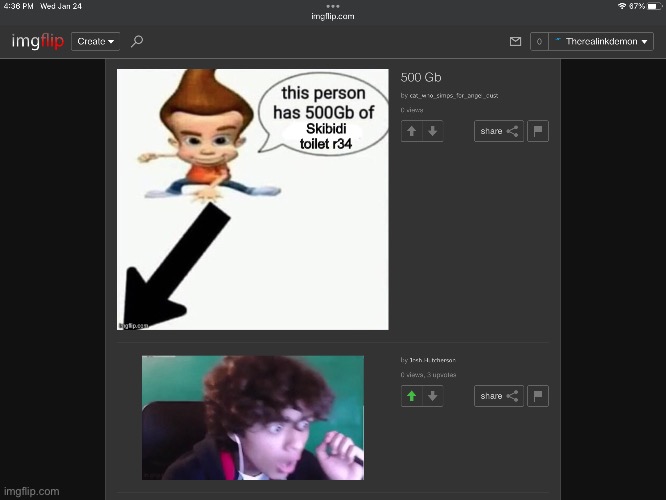666x500 pixels.
Task: Open the mail notifications envelope icon
Action: click(515, 41)
